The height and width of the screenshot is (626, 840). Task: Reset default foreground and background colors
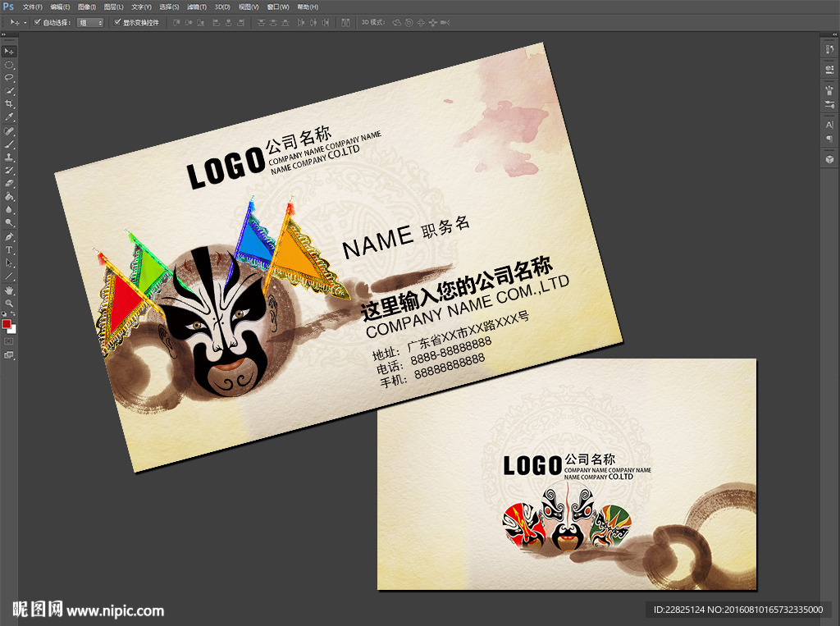coord(4,314)
